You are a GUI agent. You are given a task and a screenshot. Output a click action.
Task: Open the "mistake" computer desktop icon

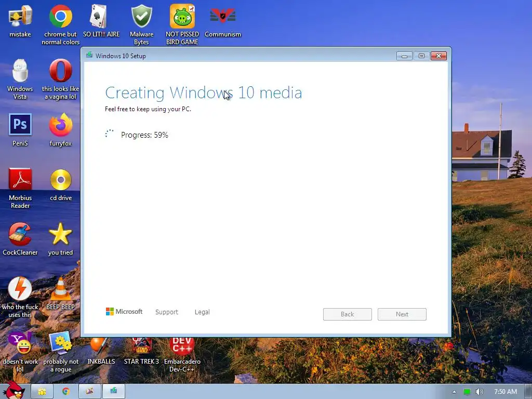[x=20, y=16]
